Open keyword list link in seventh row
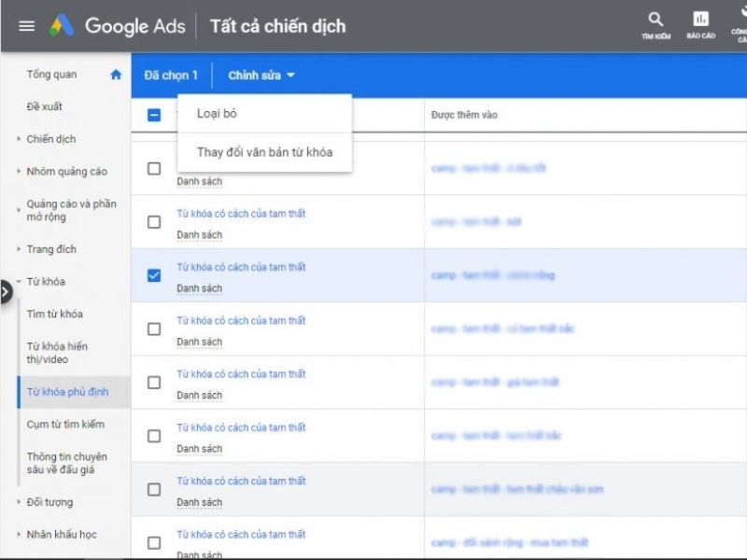The image size is (747, 560). tap(241, 481)
